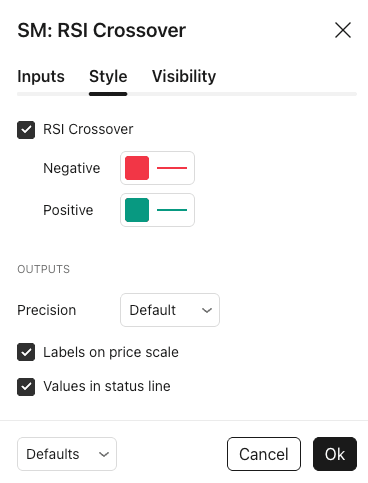Select the Style tab

coord(108,76)
